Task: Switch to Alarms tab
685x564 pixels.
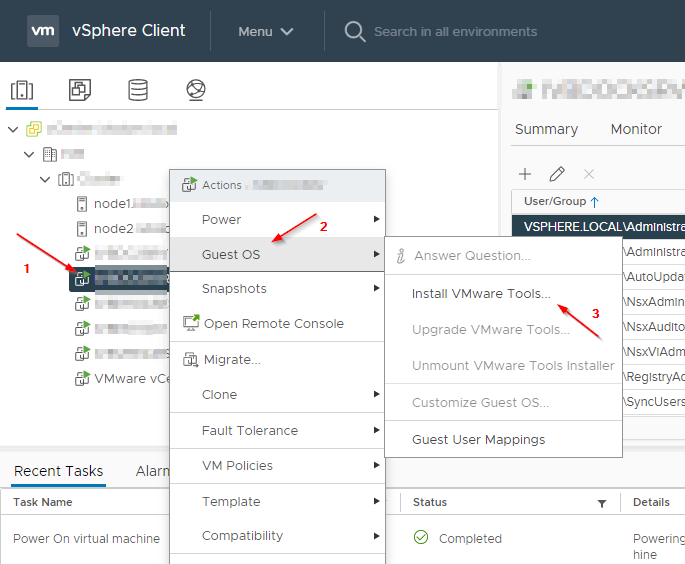Action: click(152, 471)
